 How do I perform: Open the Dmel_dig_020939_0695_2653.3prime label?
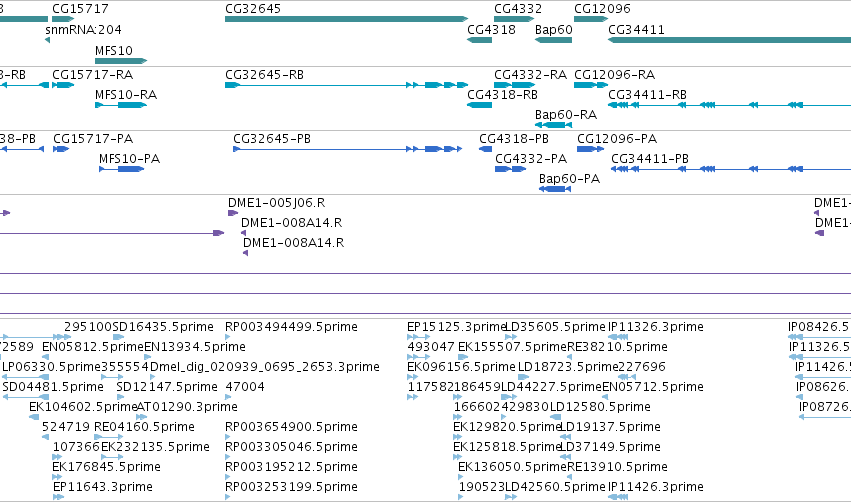coord(264,367)
